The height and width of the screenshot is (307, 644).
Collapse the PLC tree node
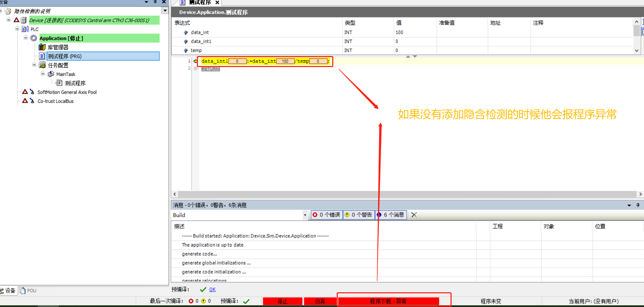(x=17, y=29)
